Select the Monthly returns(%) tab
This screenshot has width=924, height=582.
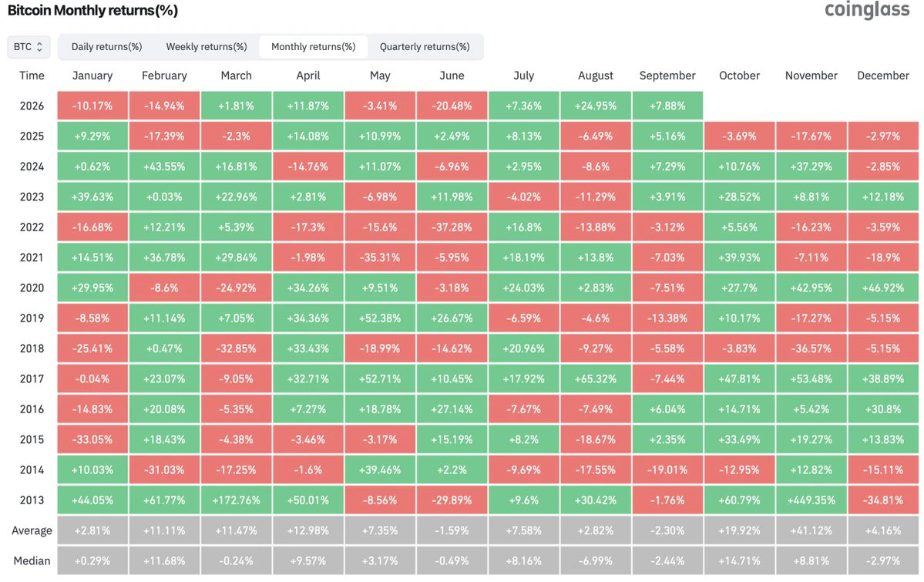314,46
